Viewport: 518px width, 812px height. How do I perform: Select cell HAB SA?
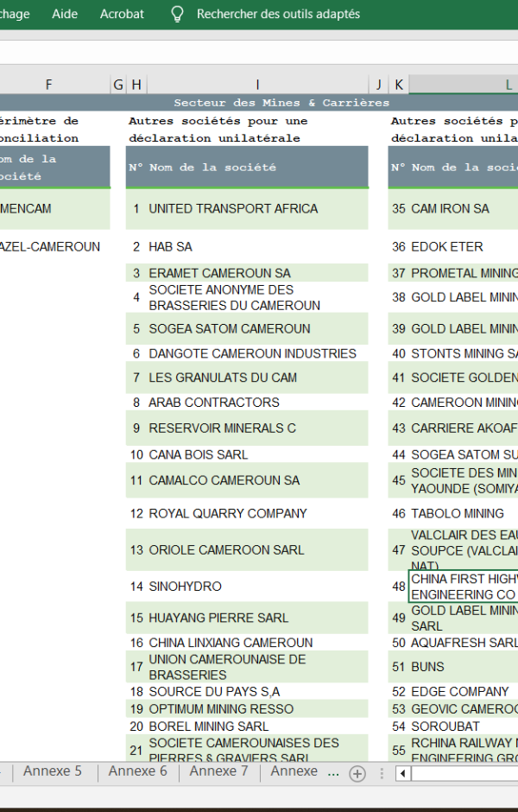(258, 246)
